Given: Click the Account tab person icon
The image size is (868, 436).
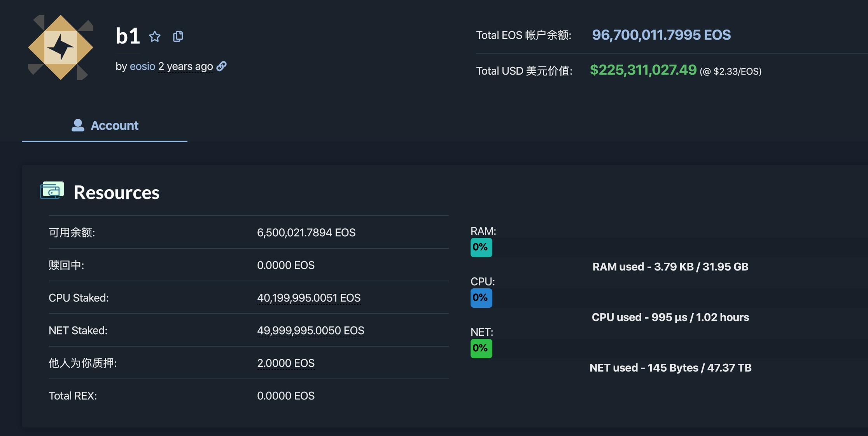Looking at the screenshot, I should tap(77, 125).
